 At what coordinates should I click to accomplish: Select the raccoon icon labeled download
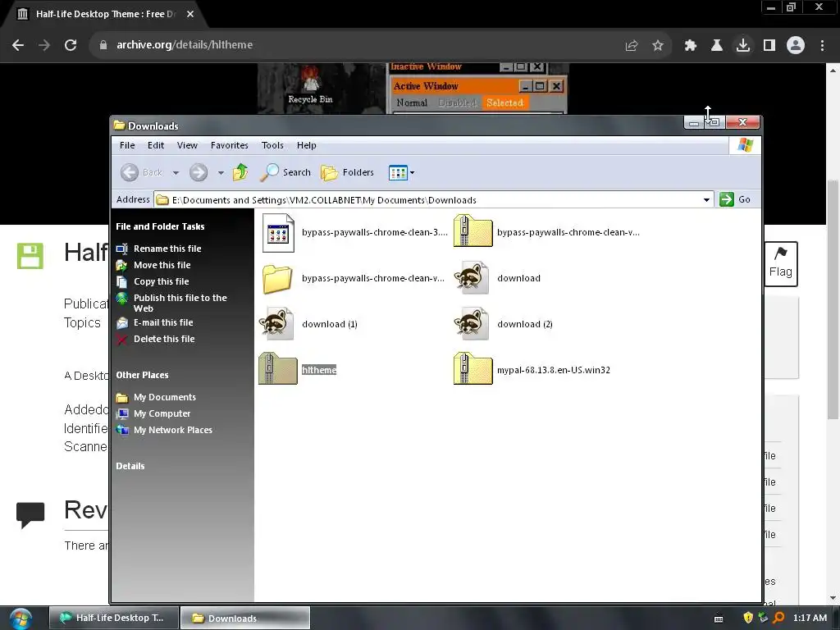(471, 277)
